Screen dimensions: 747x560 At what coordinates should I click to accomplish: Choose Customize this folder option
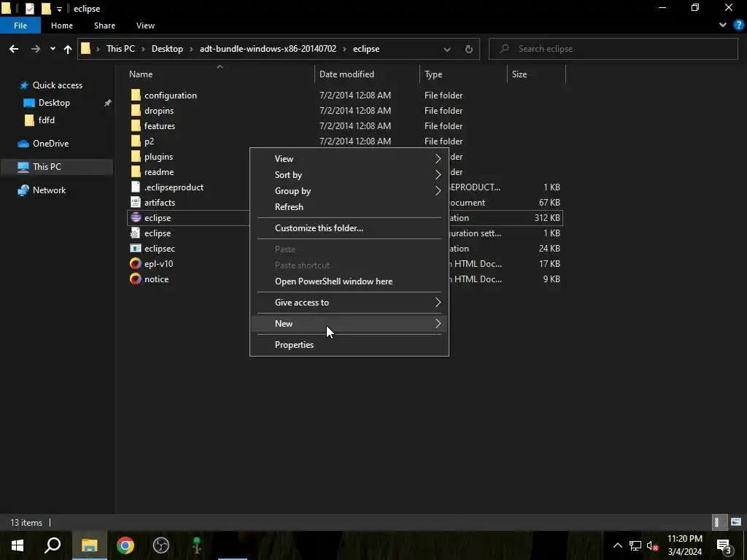click(349, 227)
